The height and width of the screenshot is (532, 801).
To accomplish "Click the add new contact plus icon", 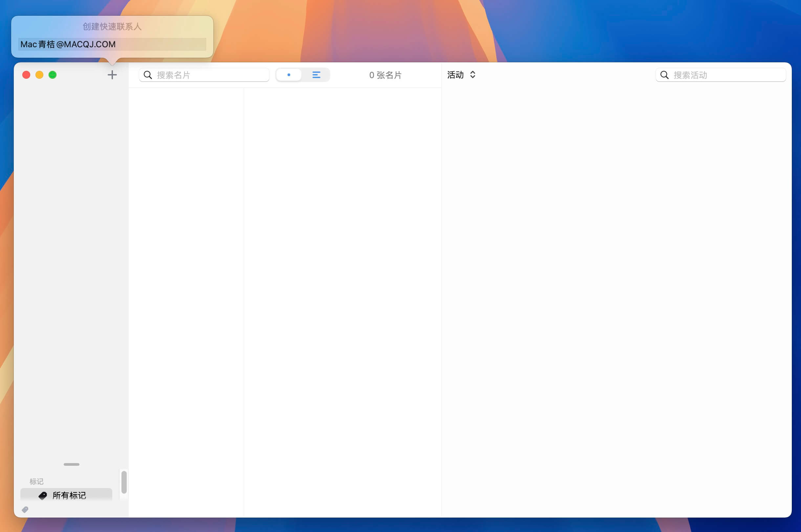I will point(112,75).
